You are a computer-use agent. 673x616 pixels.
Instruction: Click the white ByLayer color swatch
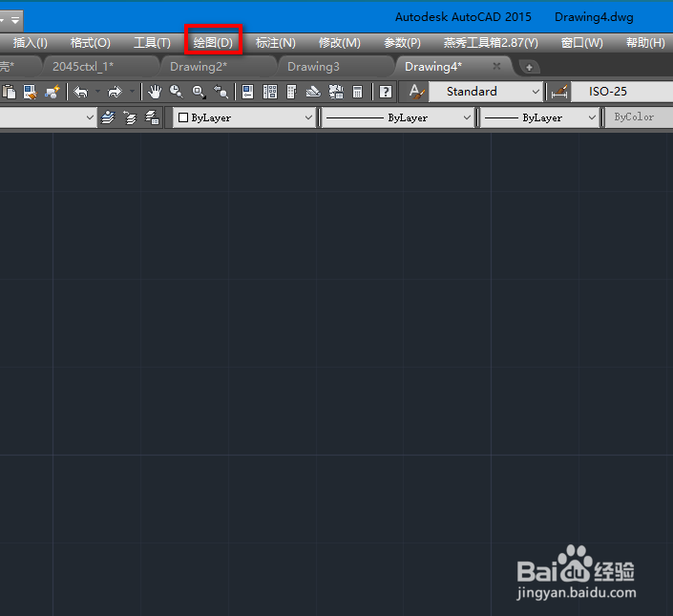pyautogui.click(x=183, y=117)
